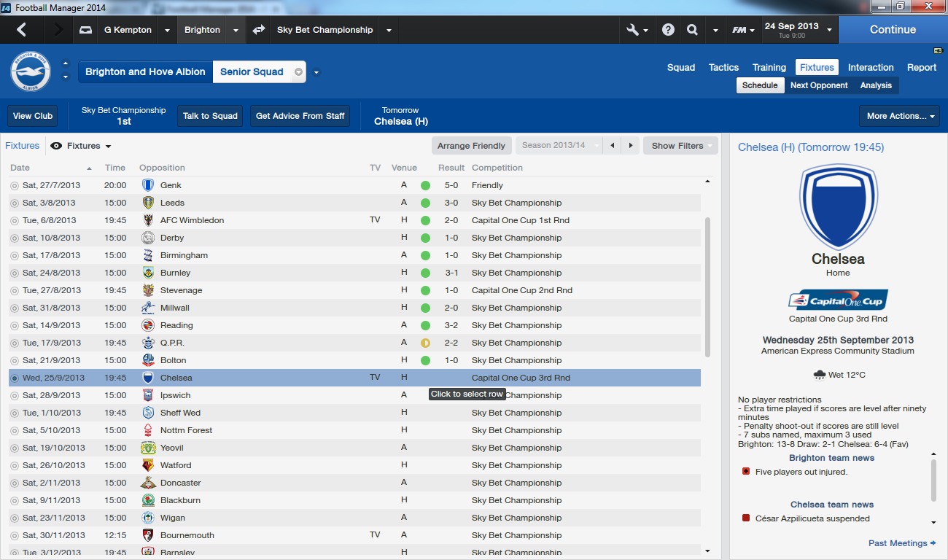Click the search magnifier icon
Screen dimensions: 948x560
click(692, 30)
